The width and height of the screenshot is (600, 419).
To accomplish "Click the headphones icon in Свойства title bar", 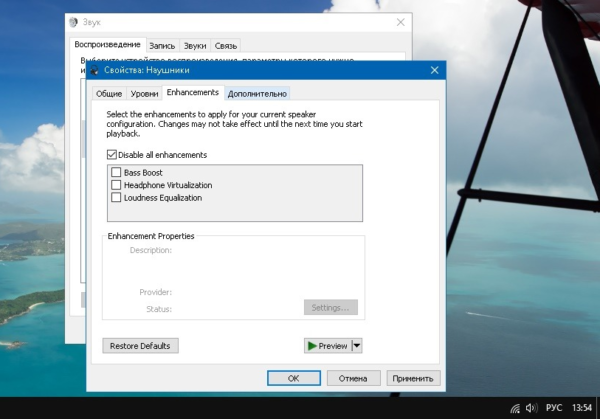I will [95, 71].
